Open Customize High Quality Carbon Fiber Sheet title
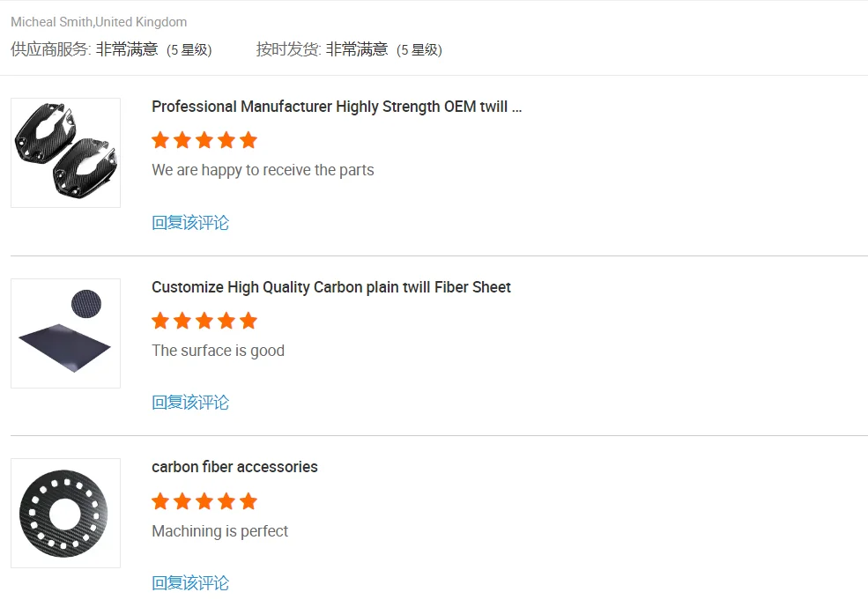 coord(330,287)
